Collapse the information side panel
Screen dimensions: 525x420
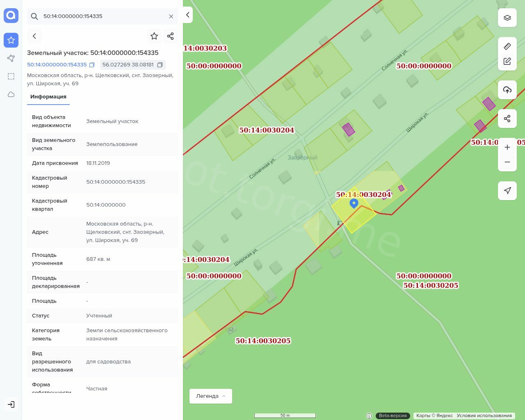coord(187,15)
